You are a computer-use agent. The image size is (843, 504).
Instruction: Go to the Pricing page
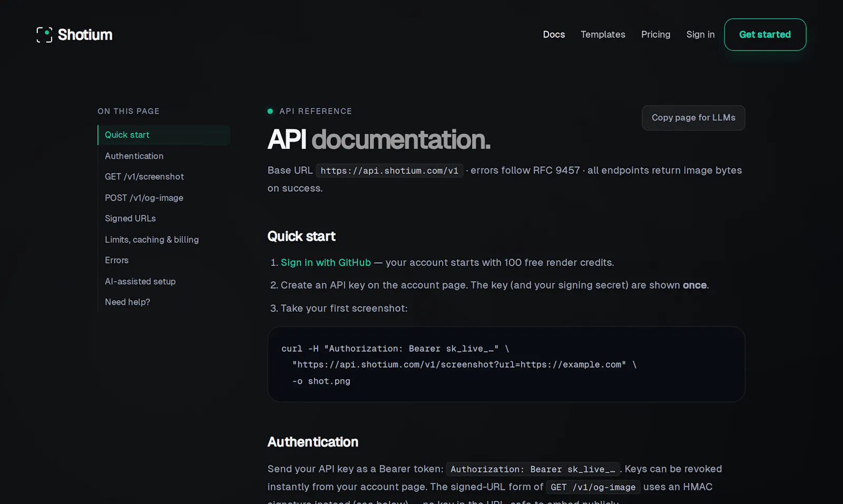coord(655,35)
